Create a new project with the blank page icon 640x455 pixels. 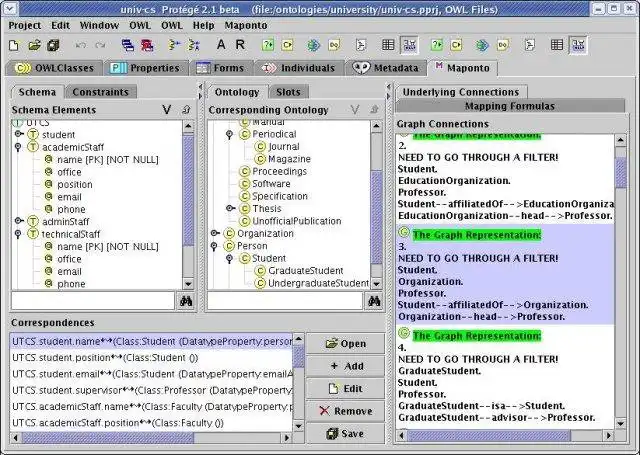[14, 45]
